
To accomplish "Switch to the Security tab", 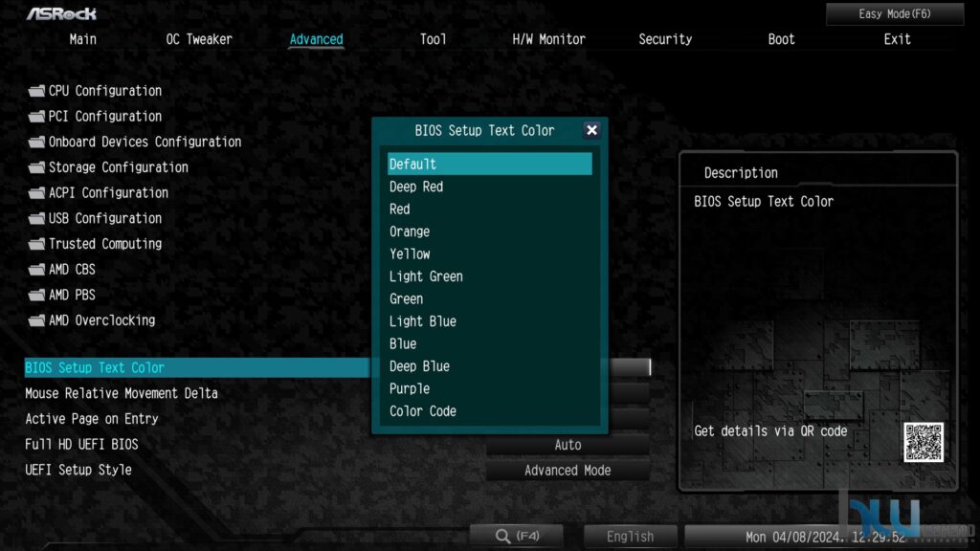I will (665, 39).
